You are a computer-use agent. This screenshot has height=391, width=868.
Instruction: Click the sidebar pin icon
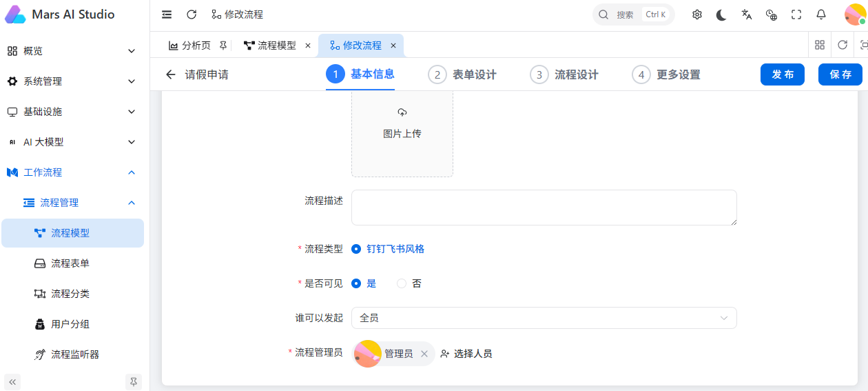tap(134, 381)
